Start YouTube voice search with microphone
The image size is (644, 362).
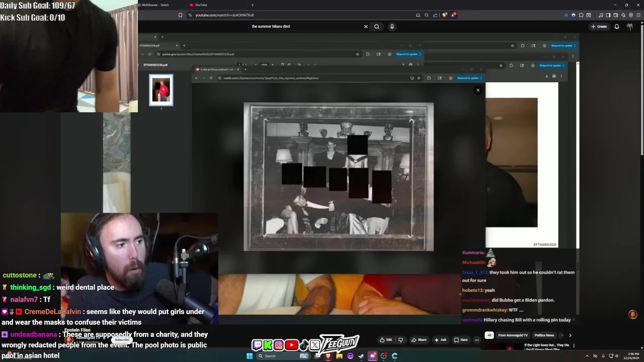[x=392, y=27]
